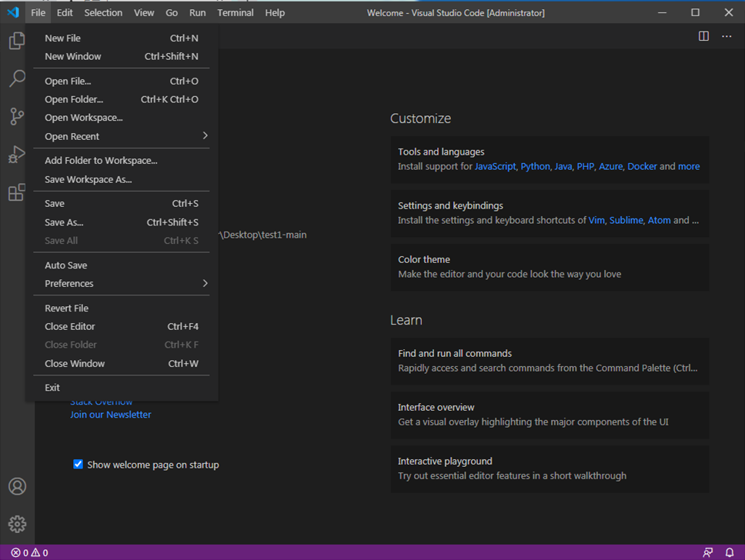The height and width of the screenshot is (560, 745).
Task: Choose Add Folder to Workspace...
Action: pos(122,161)
